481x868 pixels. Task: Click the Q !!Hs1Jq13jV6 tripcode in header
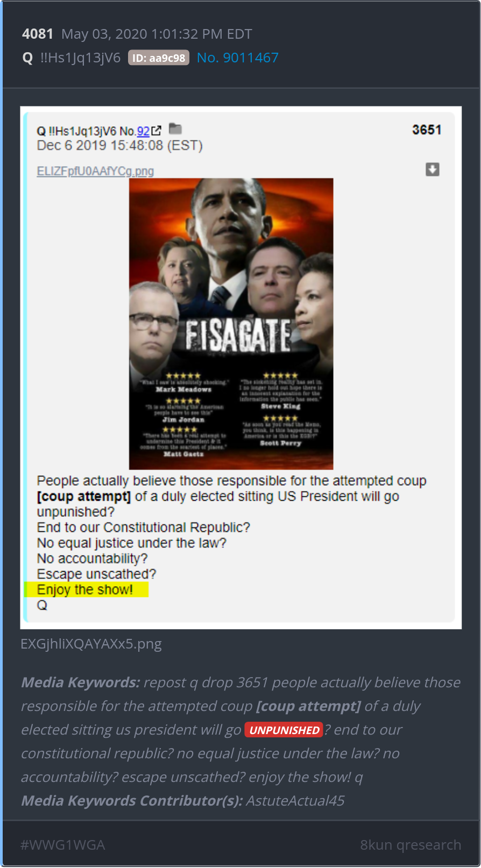pos(72,58)
